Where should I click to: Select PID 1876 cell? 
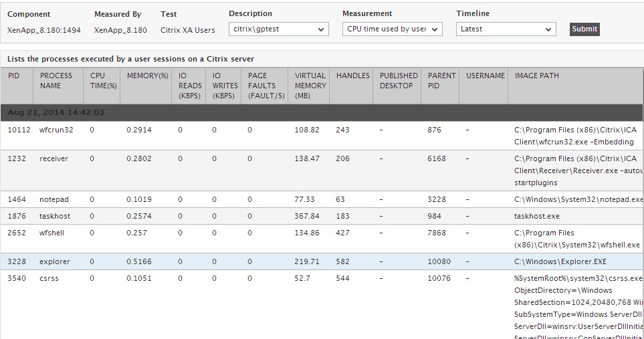coord(17,216)
